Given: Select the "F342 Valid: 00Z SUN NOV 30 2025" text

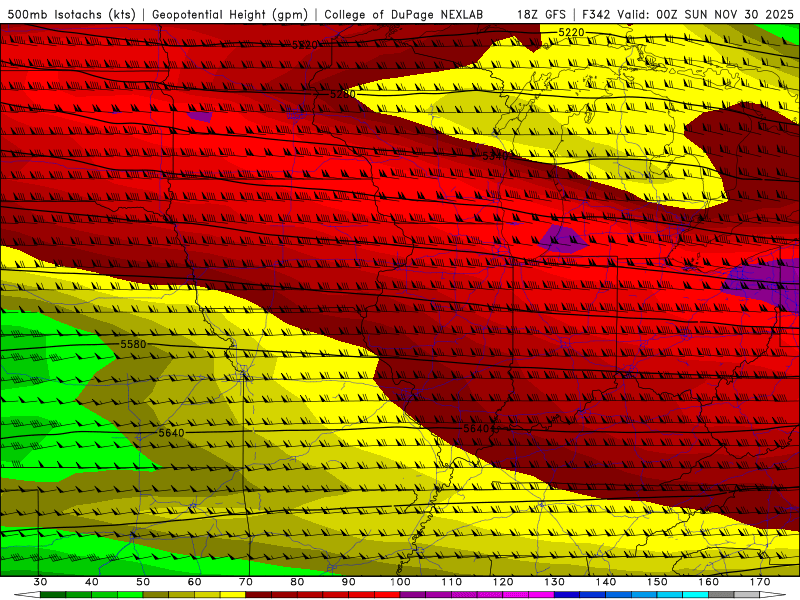Looking at the screenshot, I should click(688, 14).
